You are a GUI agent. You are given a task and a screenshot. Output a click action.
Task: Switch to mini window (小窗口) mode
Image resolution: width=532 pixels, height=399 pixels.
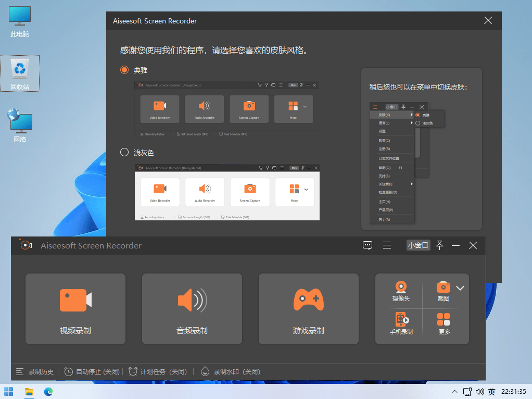418,245
